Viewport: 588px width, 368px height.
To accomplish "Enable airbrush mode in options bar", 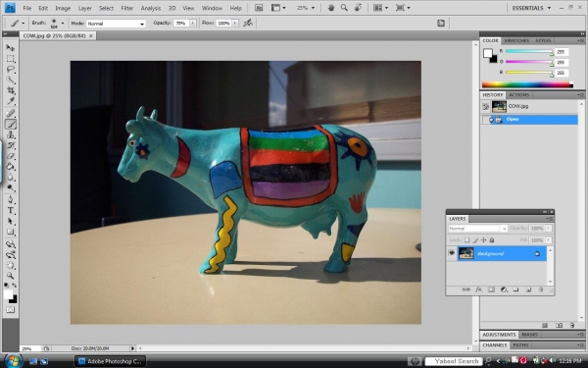I will pyautogui.click(x=248, y=24).
